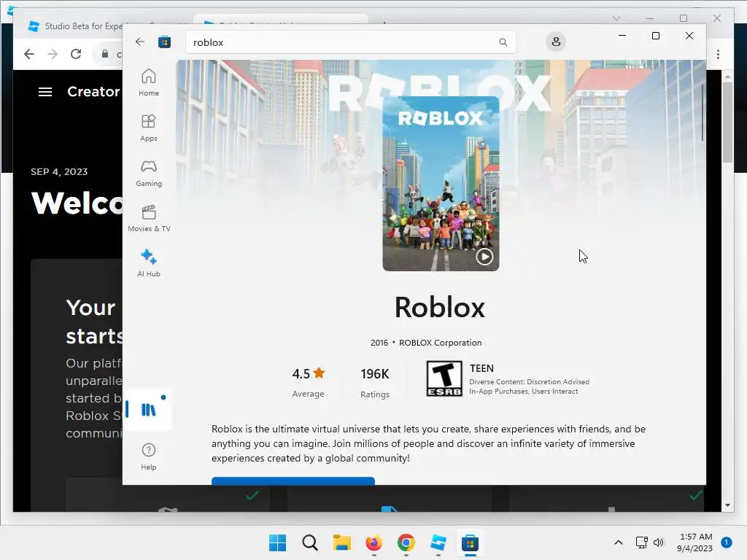Open the user profile account icon
747x560 pixels.
click(555, 42)
